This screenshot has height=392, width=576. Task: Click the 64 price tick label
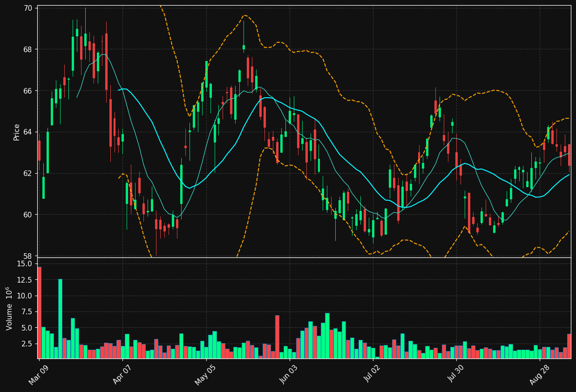click(x=28, y=132)
